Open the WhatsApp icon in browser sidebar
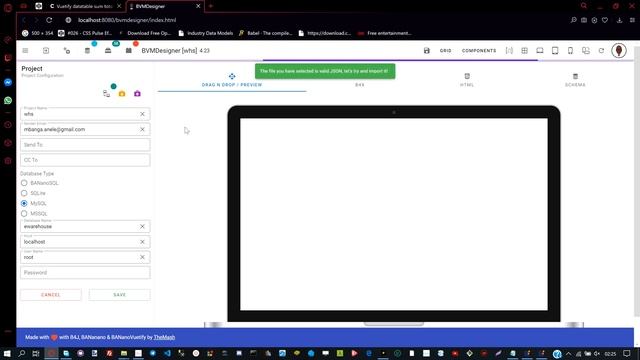640x360 pixels. pyautogui.click(x=8, y=100)
